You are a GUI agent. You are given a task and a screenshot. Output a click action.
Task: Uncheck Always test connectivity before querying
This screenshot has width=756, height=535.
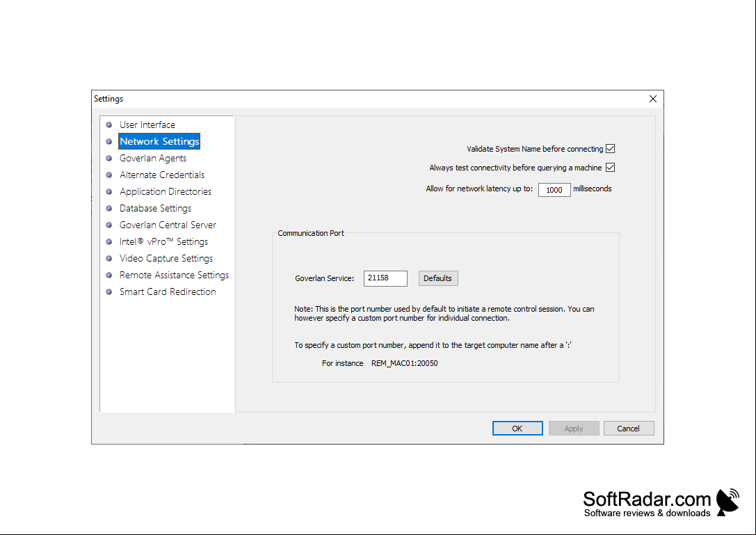click(x=611, y=168)
